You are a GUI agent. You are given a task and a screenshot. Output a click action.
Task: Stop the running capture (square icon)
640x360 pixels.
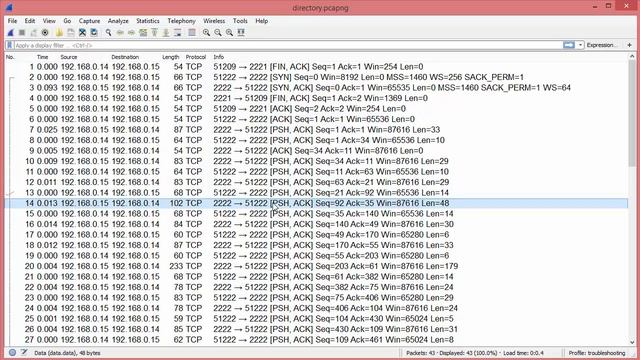pos(22,33)
